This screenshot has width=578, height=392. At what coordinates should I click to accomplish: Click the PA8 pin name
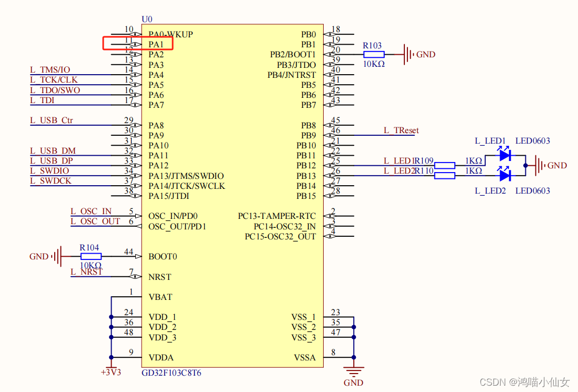pyautogui.click(x=156, y=126)
